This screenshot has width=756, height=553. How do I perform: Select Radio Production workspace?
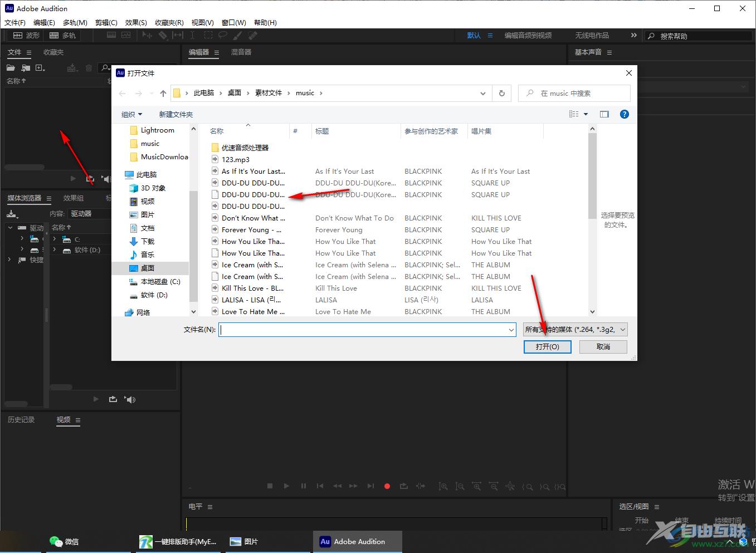click(592, 35)
